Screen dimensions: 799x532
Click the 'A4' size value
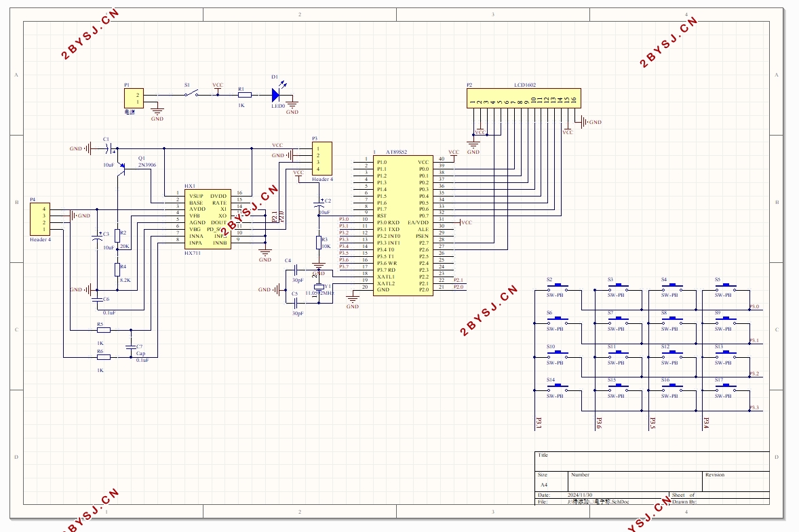544,485
